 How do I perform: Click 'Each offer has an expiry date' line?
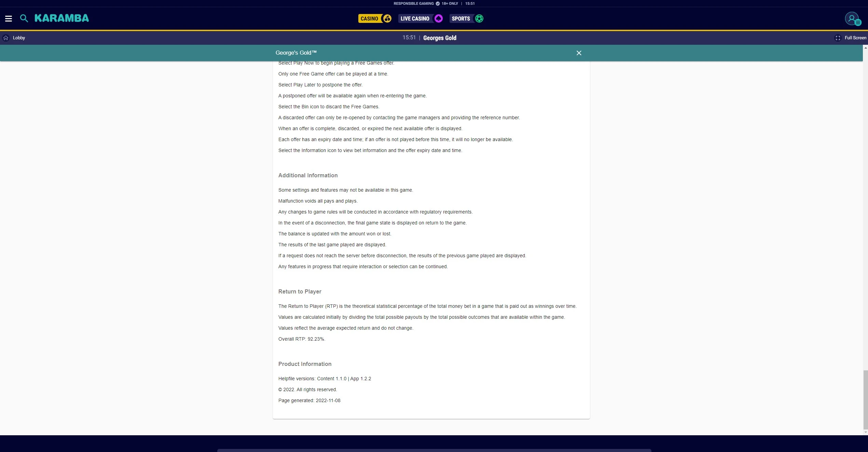(x=396, y=139)
